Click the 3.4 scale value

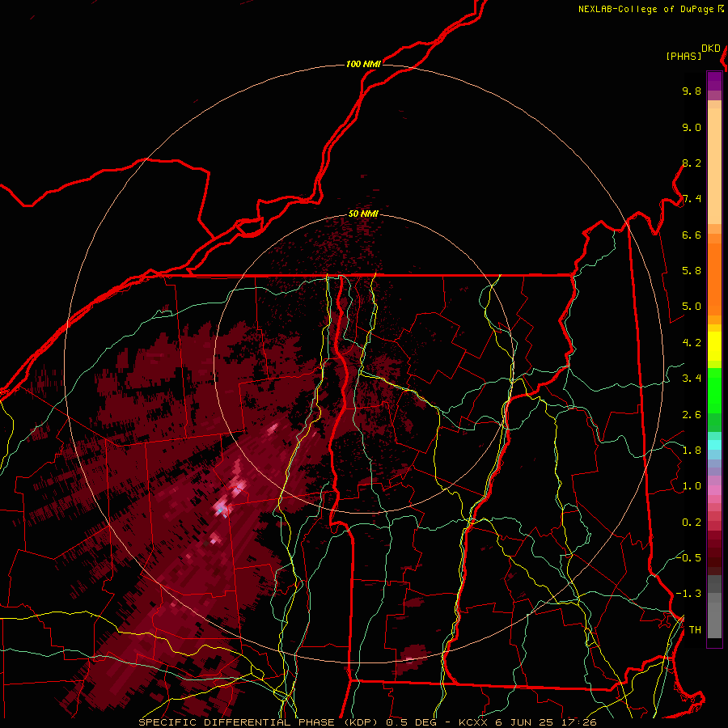pos(692,379)
